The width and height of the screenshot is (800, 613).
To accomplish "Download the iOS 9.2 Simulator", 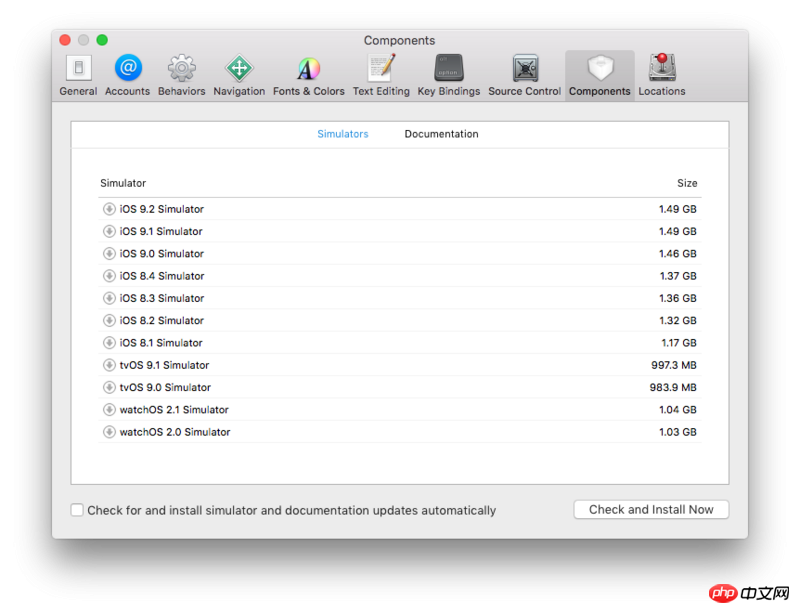I will click(109, 209).
